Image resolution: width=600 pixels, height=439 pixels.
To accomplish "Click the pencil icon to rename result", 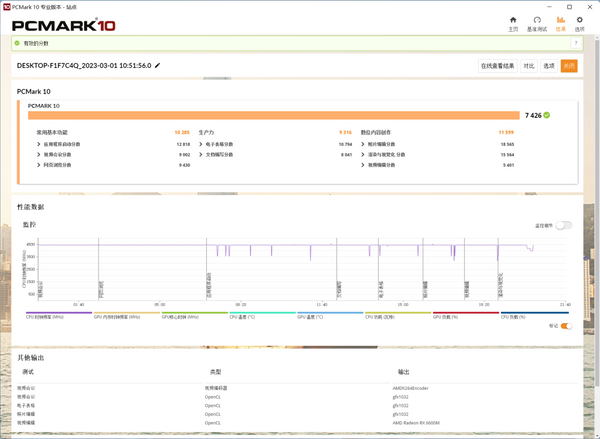I will click(157, 65).
